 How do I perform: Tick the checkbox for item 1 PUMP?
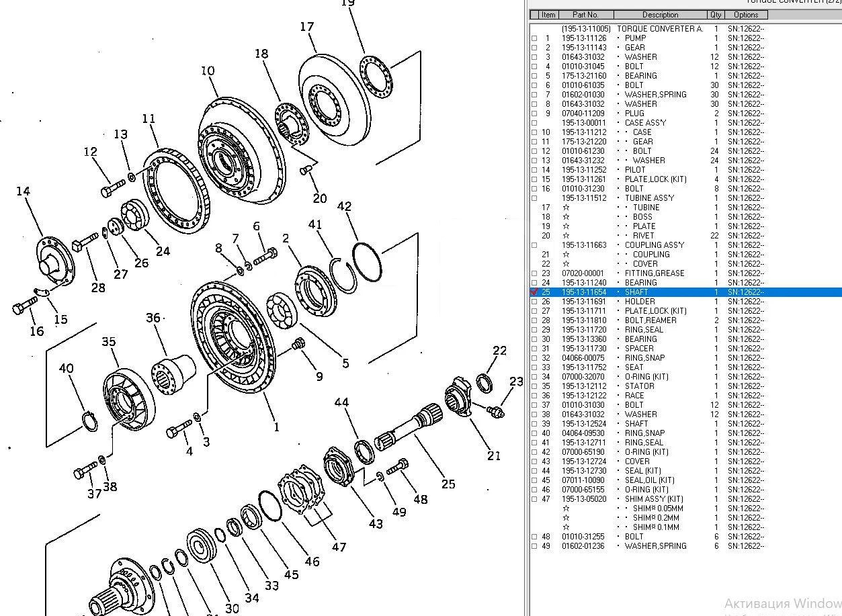click(x=535, y=39)
